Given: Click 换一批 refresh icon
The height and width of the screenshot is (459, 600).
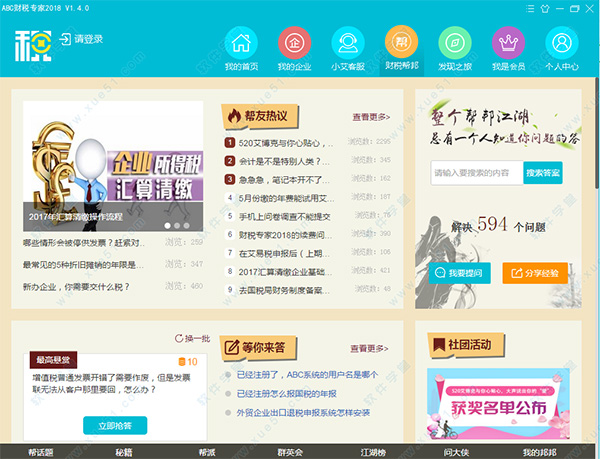Looking at the screenshot, I should point(178,338).
